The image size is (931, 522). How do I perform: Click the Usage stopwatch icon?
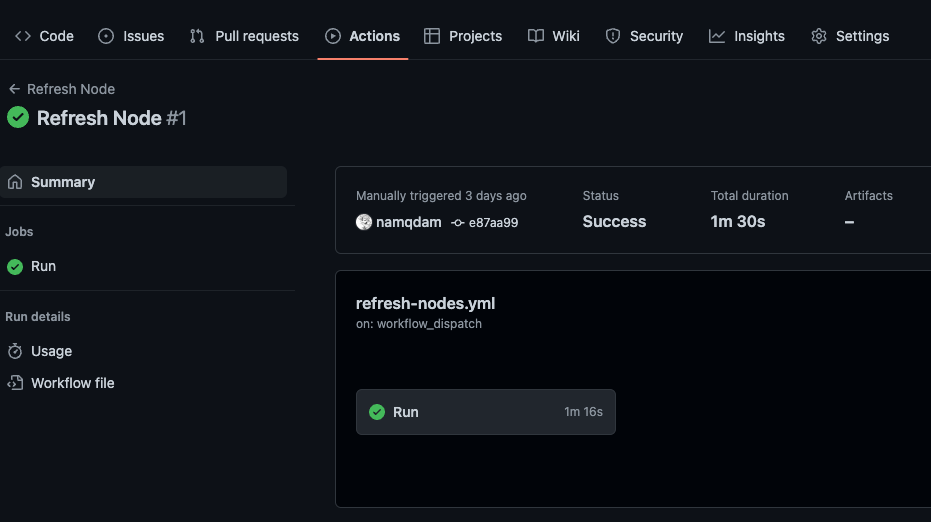pyautogui.click(x=15, y=352)
